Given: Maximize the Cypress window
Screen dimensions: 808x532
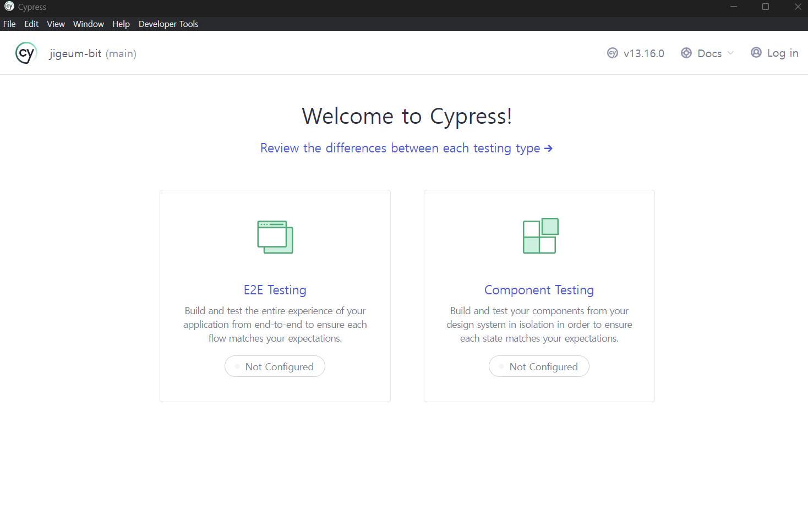Looking at the screenshot, I should pos(766,7).
